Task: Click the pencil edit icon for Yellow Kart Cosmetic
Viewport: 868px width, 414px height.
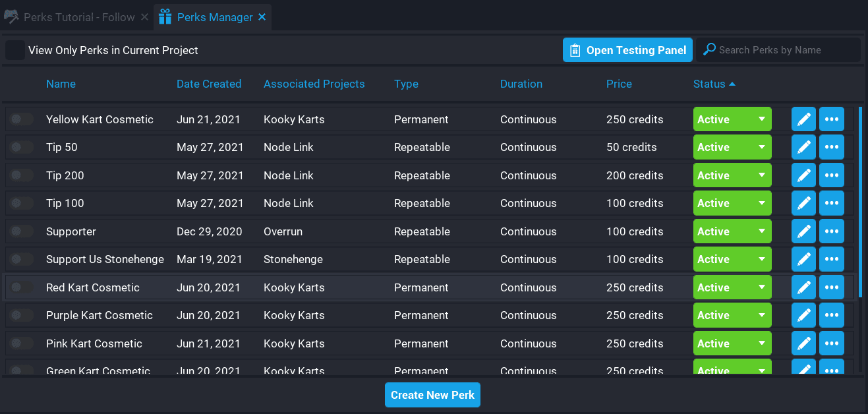Action: coord(803,119)
